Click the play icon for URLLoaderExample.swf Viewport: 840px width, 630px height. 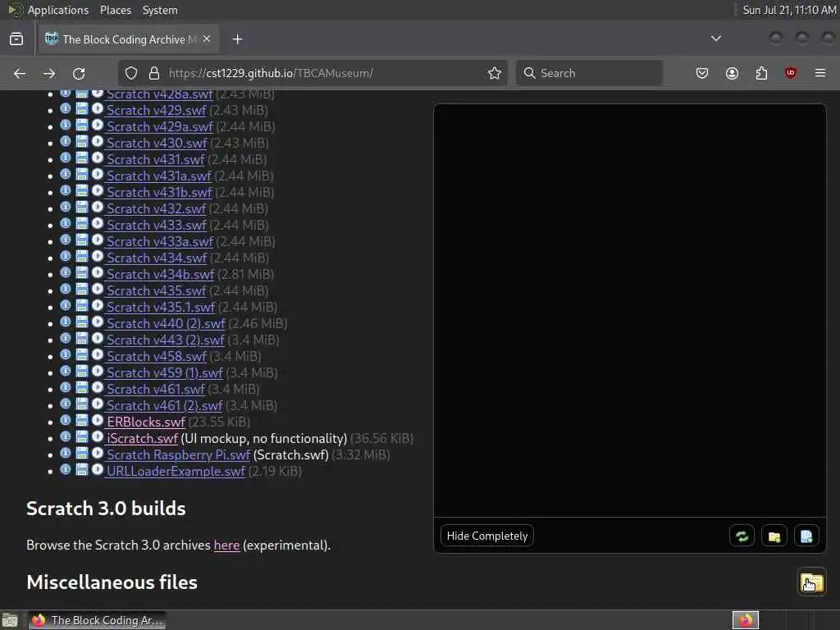(x=98, y=470)
